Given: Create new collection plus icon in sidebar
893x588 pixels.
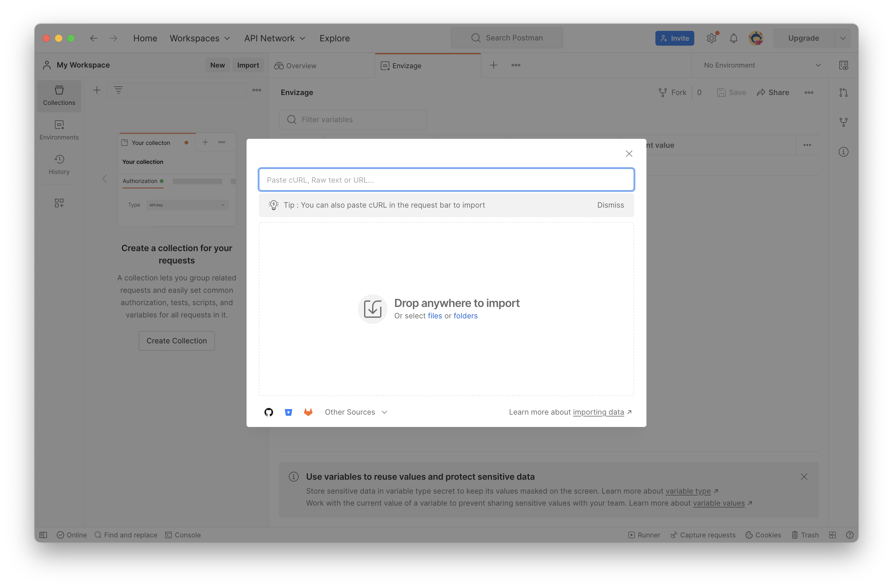Looking at the screenshot, I should coord(97,90).
